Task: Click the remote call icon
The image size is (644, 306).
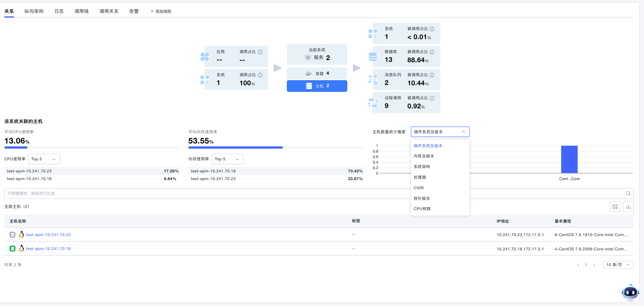Action: pyautogui.click(x=373, y=103)
